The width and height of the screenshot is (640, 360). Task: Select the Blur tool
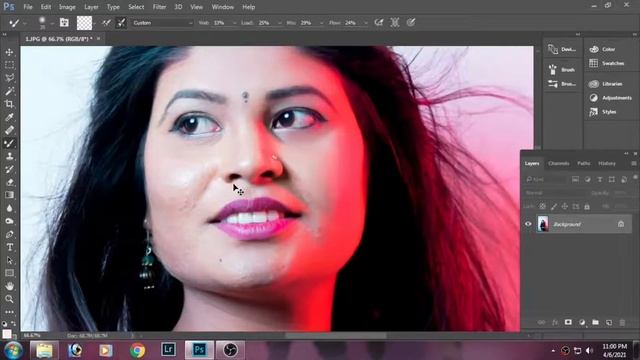(x=9, y=208)
